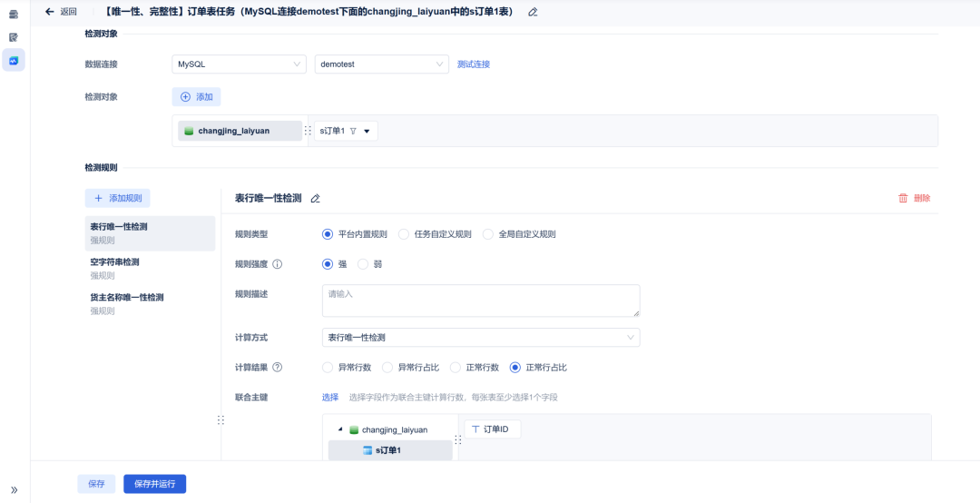
Task: Click the 保存 button
Action: pos(96,484)
